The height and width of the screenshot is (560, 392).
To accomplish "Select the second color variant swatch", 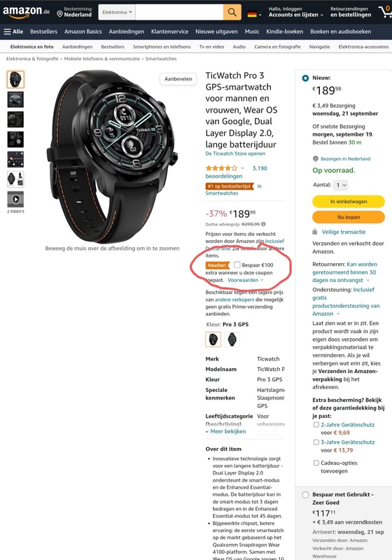I will [232, 339].
